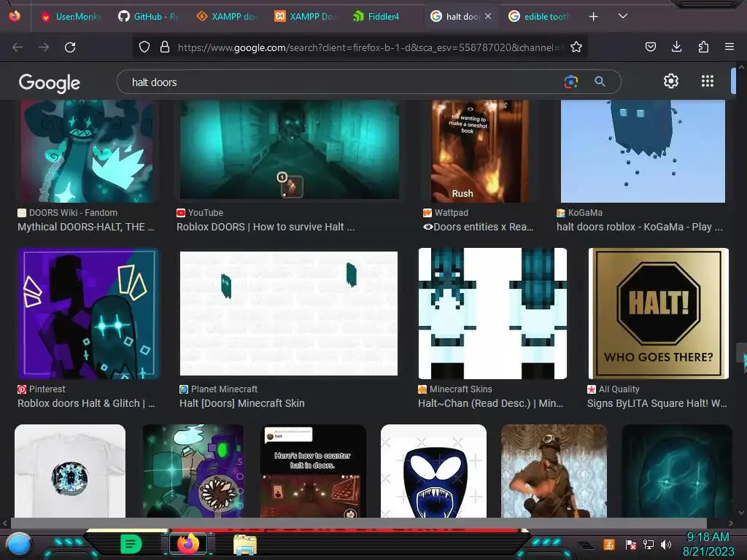This screenshot has height=560, width=747.
Task: Open the Google apps grid icon
Action: [x=708, y=81]
